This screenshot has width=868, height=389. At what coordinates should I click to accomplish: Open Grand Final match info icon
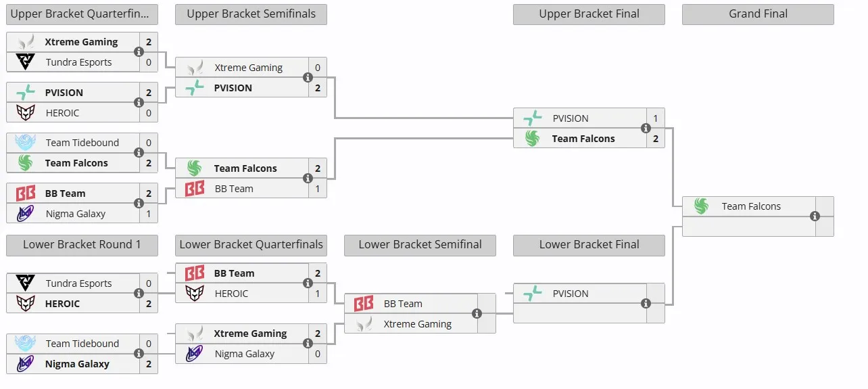[x=815, y=216]
